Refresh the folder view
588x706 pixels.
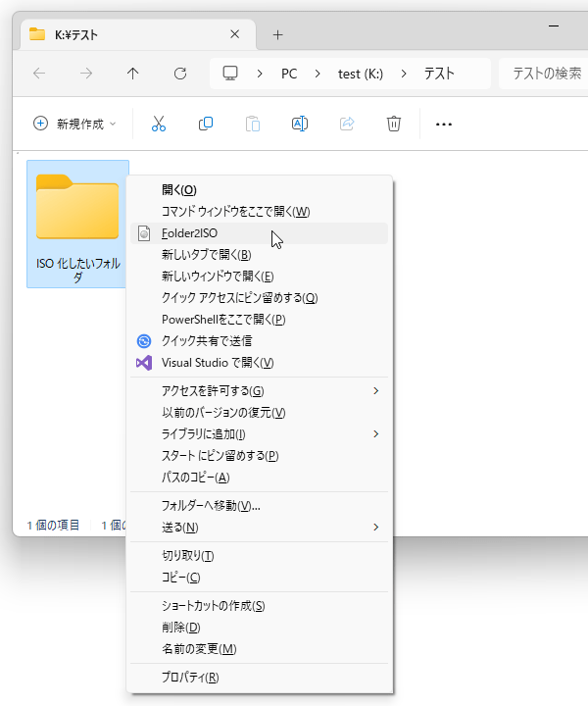tap(180, 74)
